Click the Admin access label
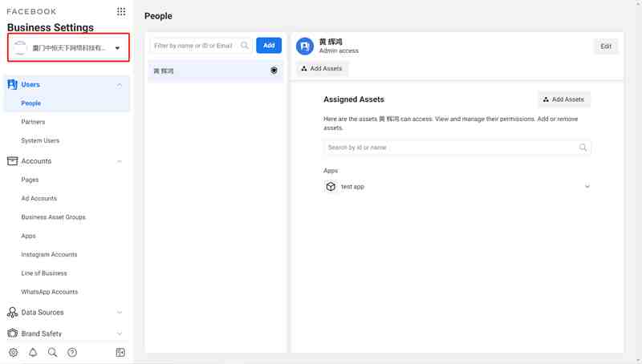This screenshot has height=364, width=642. click(x=339, y=51)
